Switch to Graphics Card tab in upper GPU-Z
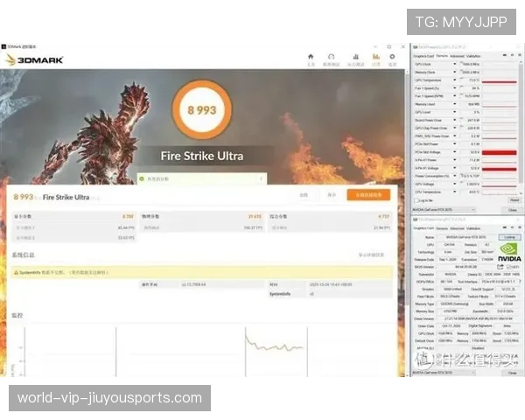The height and width of the screenshot is (420, 525). (423, 56)
